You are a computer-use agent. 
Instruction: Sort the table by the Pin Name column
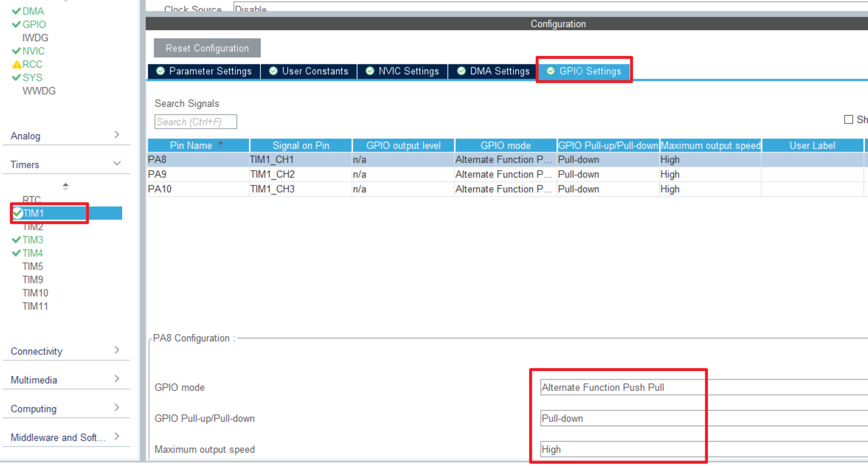[x=198, y=145]
